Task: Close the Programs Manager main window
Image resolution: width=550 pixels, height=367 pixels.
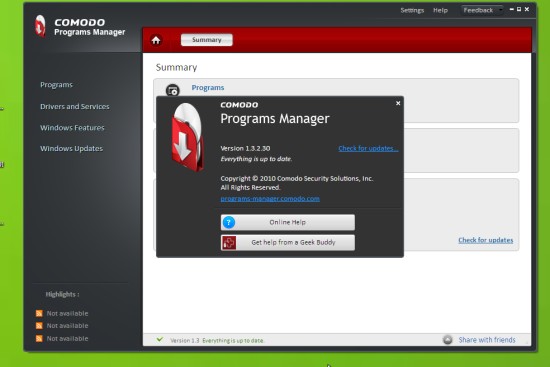Action: pyautogui.click(x=526, y=9)
